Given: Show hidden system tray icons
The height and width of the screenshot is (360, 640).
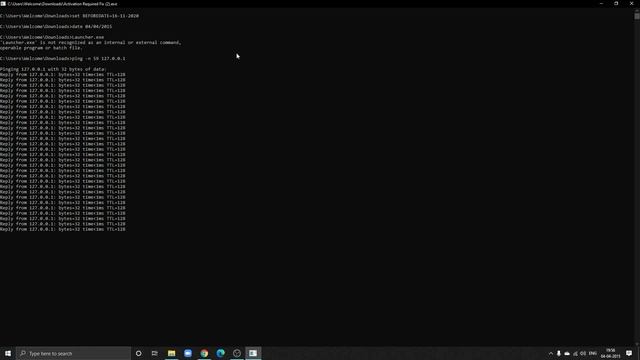Looking at the screenshot, I should click(x=551, y=353).
